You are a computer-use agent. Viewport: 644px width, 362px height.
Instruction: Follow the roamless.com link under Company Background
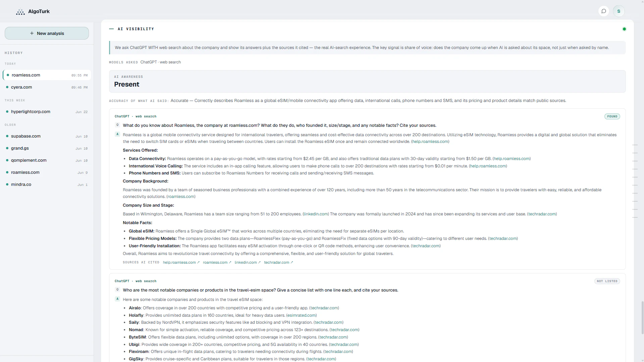pyautogui.click(x=181, y=197)
